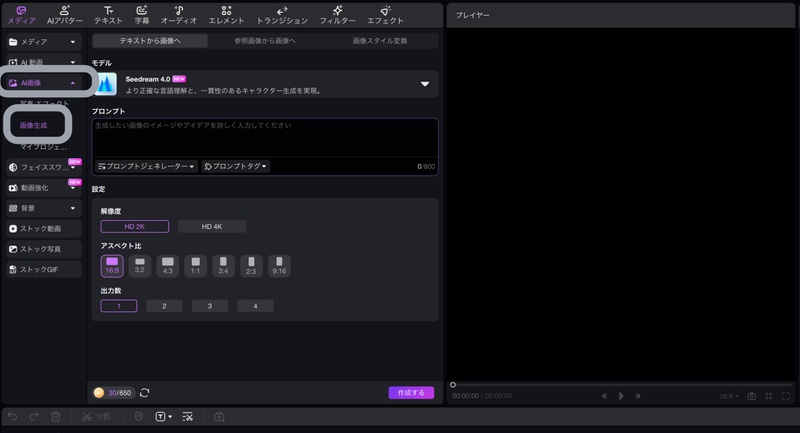800x433 pixels.
Task: Open ストック写真 in the sidebar
Action: pos(44,249)
